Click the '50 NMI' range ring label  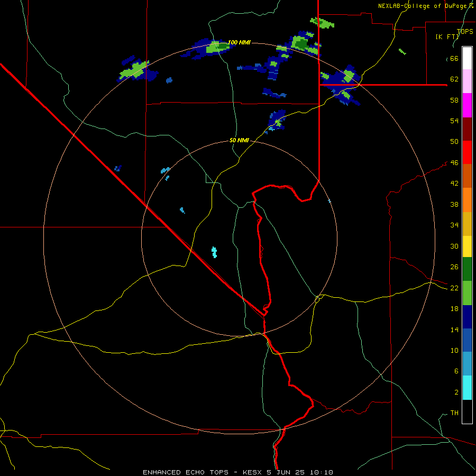[x=239, y=140]
